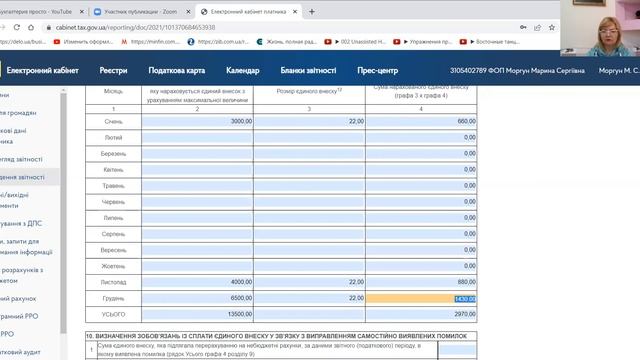Open the Реєстри menu
Viewport: 640px width, 360px height.
113,70
